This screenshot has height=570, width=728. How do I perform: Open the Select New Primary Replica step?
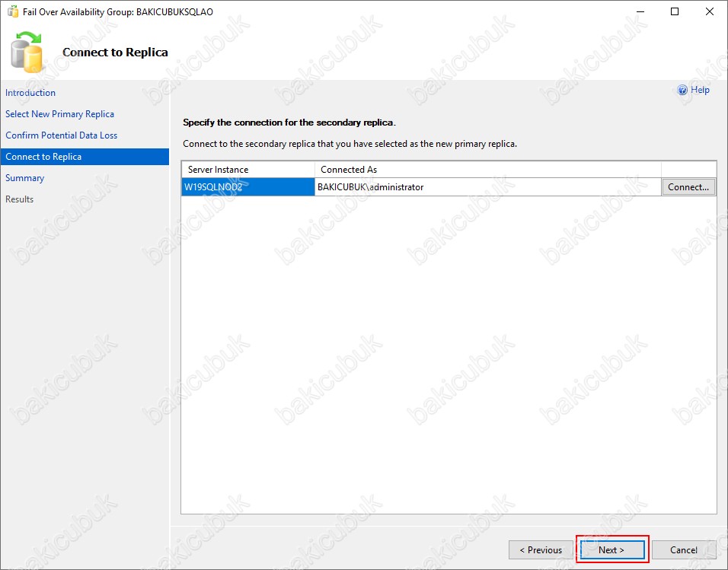click(59, 113)
